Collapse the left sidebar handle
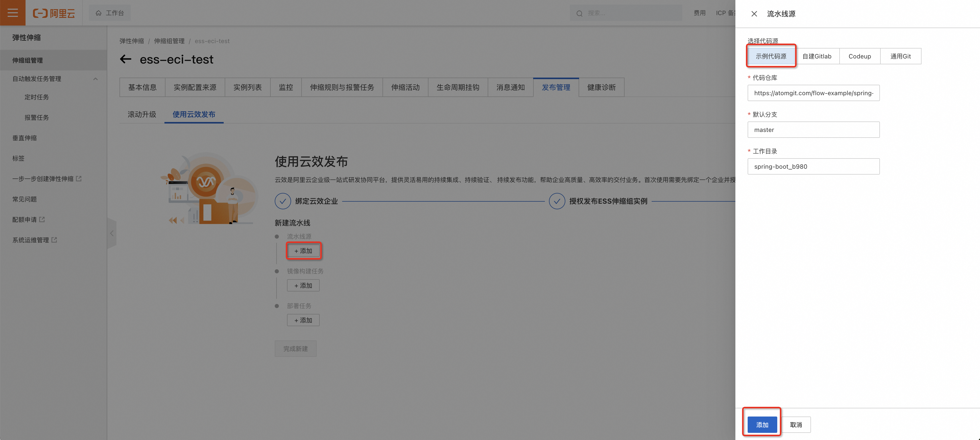The image size is (980, 440). coord(112,233)
